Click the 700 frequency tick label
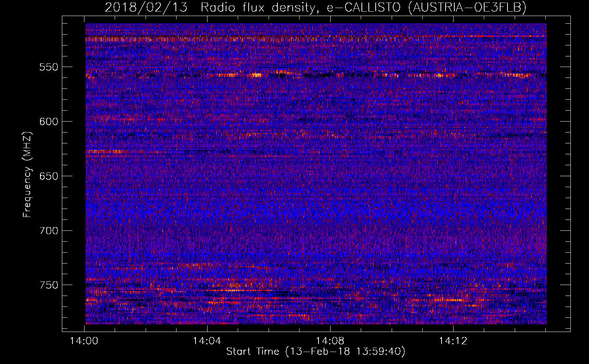Image resolution: width=589 pixels, height=364 pixels. 49,231
